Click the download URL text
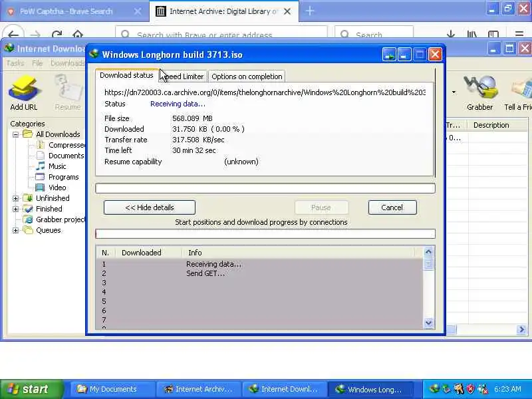The image size is (532, 399). (265, 92)
